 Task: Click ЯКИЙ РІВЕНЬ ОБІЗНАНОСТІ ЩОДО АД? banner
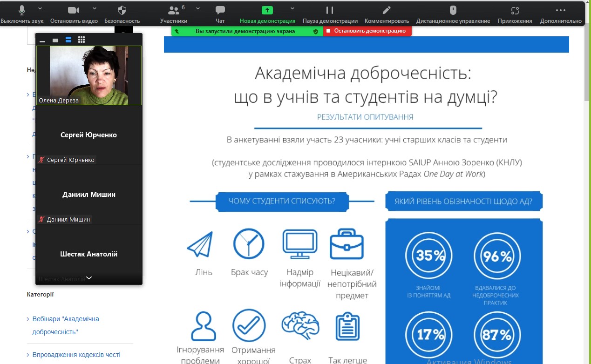463,202
